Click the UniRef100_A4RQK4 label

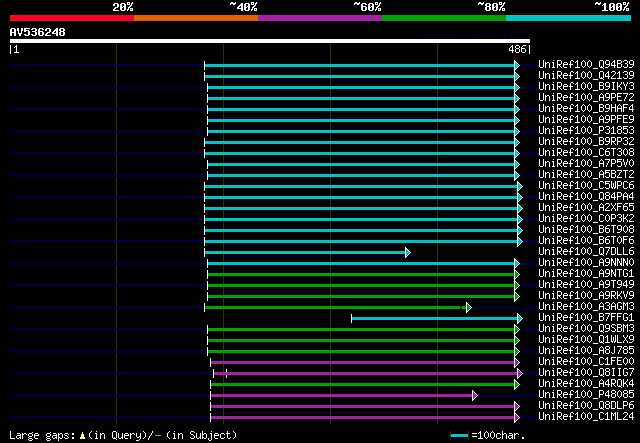coord(586,384)
